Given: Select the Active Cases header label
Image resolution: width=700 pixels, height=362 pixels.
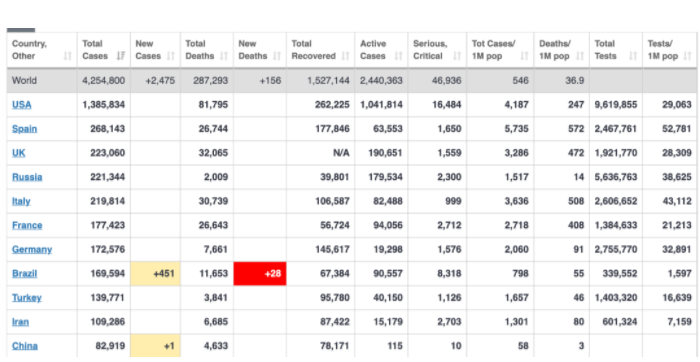Looking at the screenshot, I should (373, 50).
